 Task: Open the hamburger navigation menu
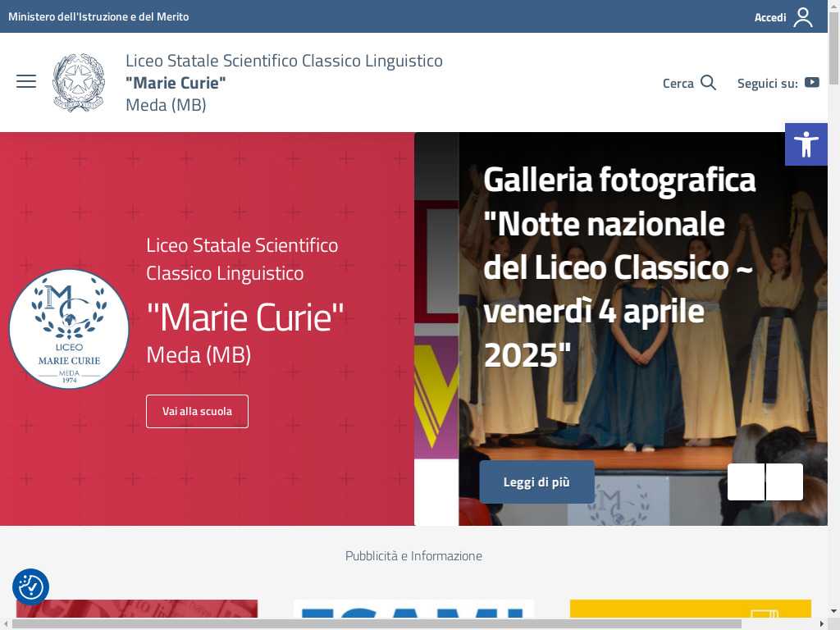pyautogui.click(x=26, y=81)
